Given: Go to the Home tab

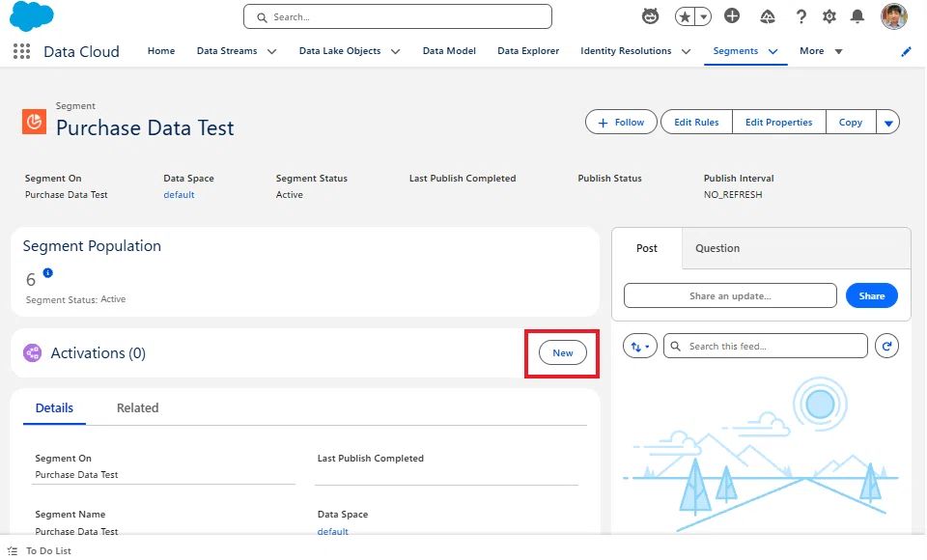Looking at the screenshot, I should pos(161,51).
